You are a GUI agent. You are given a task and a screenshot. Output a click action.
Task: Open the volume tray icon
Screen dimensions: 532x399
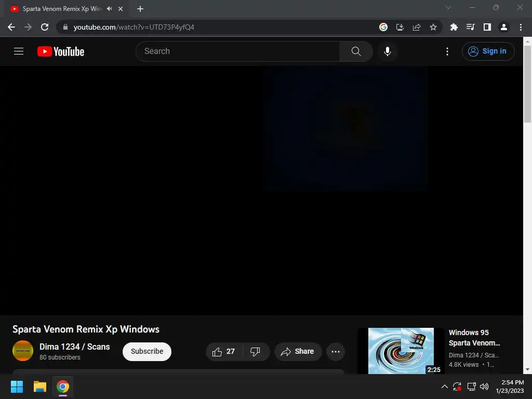point(484,387)
